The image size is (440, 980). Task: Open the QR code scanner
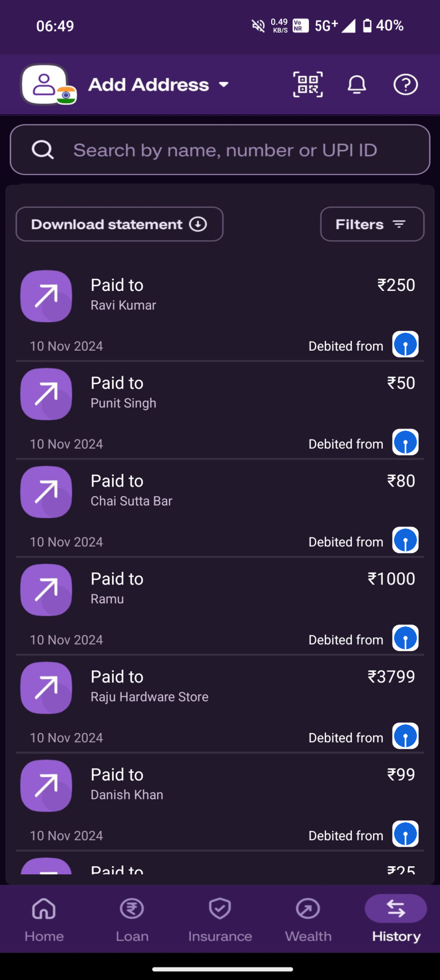pos(307,85)
